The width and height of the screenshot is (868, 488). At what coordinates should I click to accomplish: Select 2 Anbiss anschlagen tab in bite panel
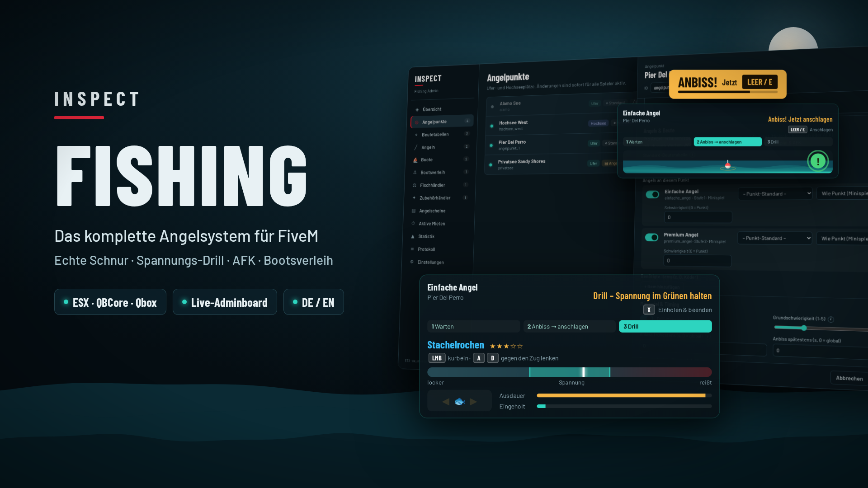[727, 142]
